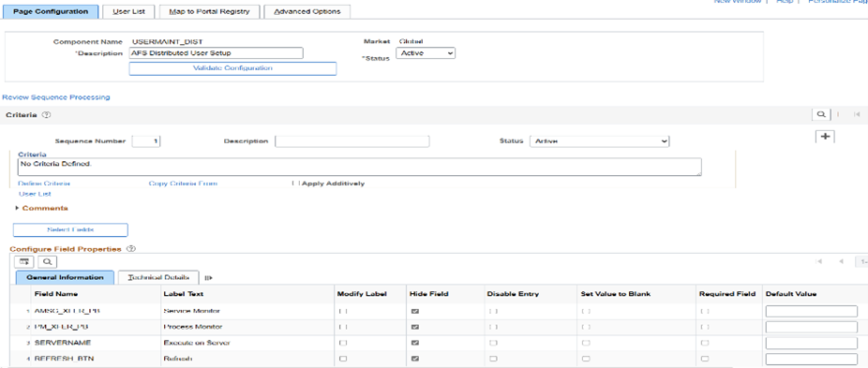This screenshot has height=368, width=868.
Task: Uncheck Hide Field for Service Monitor
Action: [415, 312]
